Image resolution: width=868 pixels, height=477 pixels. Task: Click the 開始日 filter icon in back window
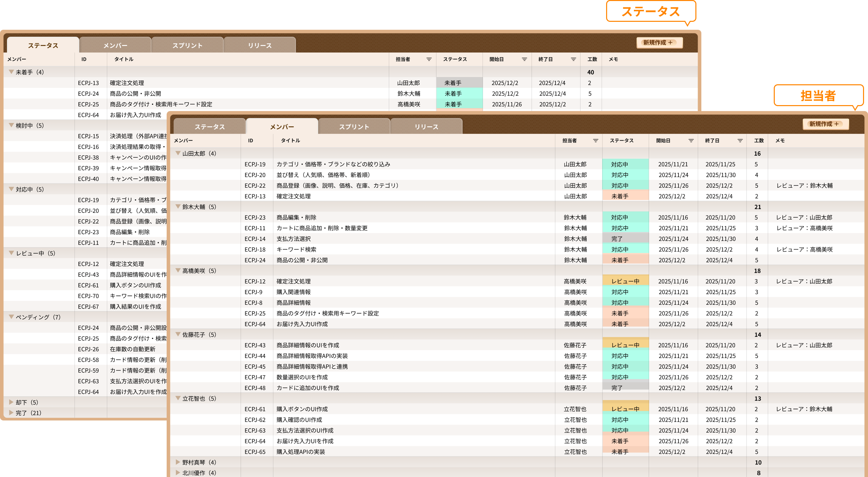click(x=524, y=59)
